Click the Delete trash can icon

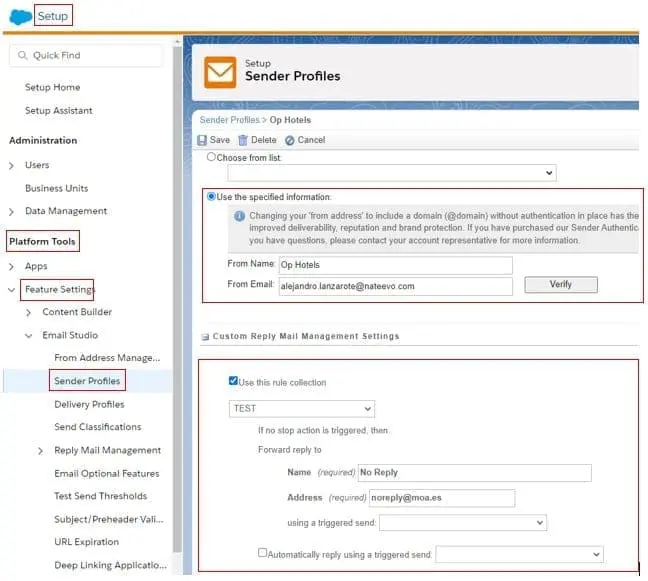pos(242,140)
